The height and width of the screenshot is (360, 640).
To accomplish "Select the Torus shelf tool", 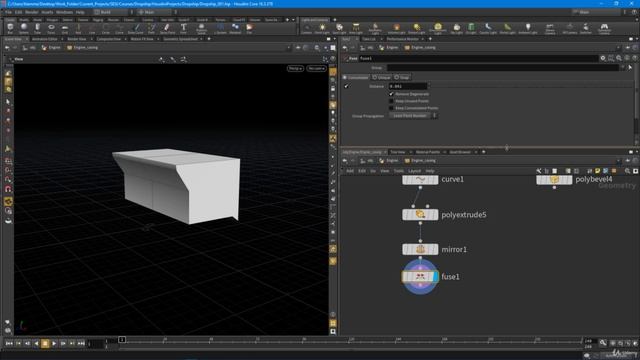I will 51,28.
